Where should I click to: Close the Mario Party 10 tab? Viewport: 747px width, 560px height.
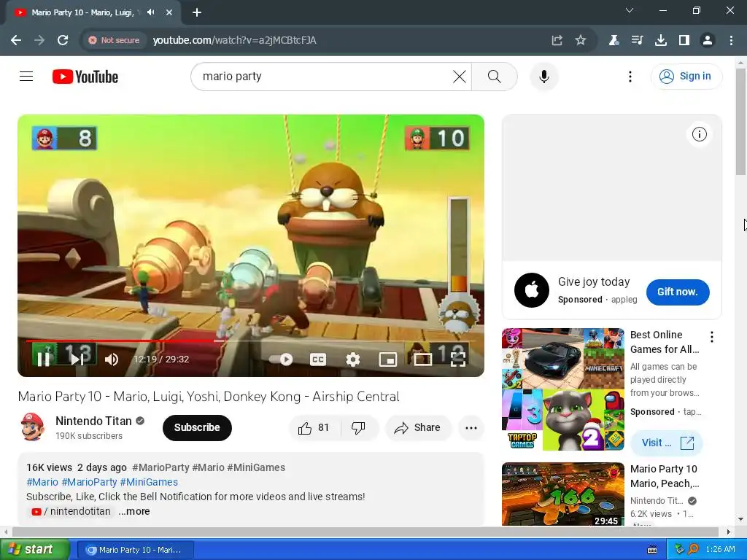coord(169,12)
